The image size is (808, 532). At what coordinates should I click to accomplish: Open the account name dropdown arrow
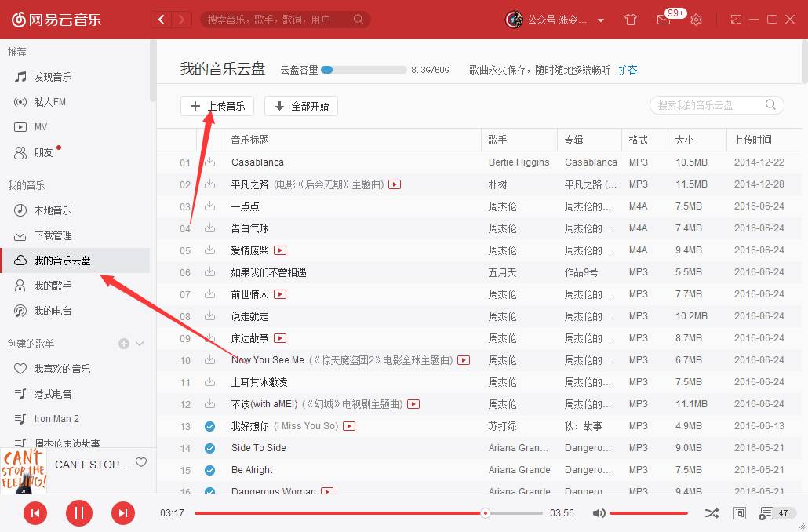pos(601,20)
